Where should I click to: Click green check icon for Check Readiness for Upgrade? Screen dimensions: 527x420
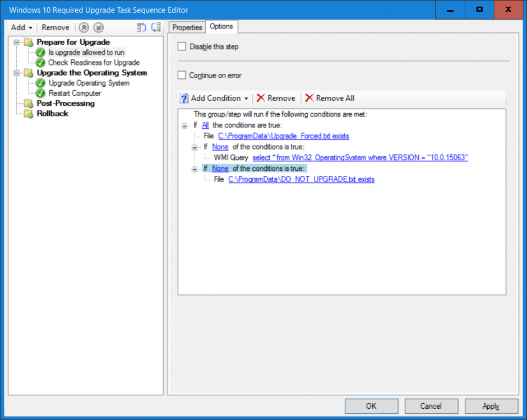(40, 63)
